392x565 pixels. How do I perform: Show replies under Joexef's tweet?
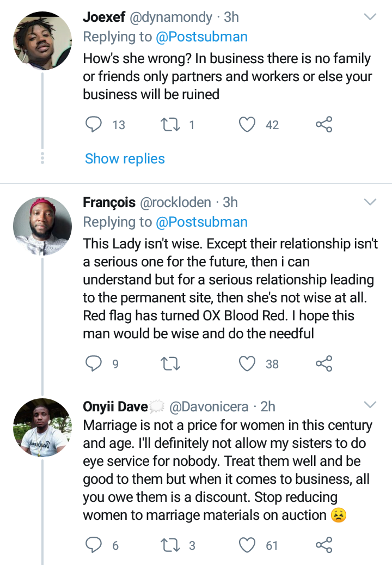pos(125,159)
